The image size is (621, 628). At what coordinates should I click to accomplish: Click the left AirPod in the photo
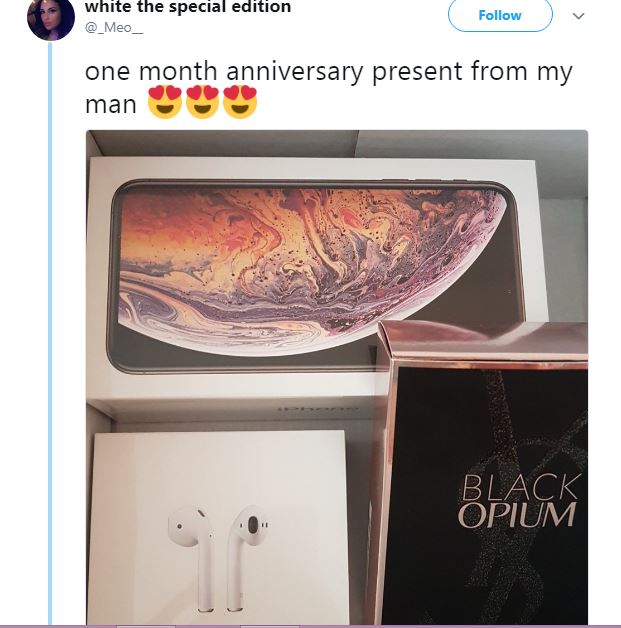click(x=191, y=559)
